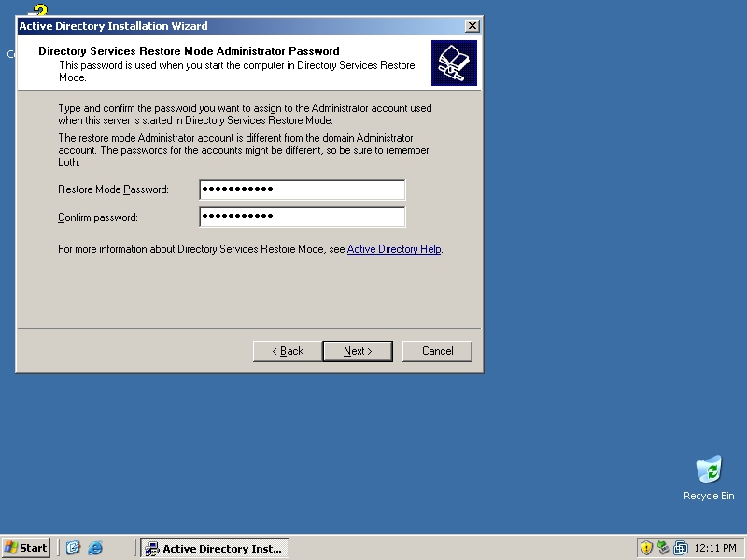
Task: Click the VMware Tools tray icon
Action: (681, 548)
